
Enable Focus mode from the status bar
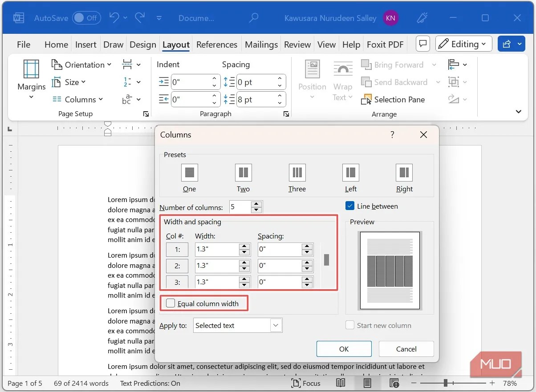pos(306,383)
